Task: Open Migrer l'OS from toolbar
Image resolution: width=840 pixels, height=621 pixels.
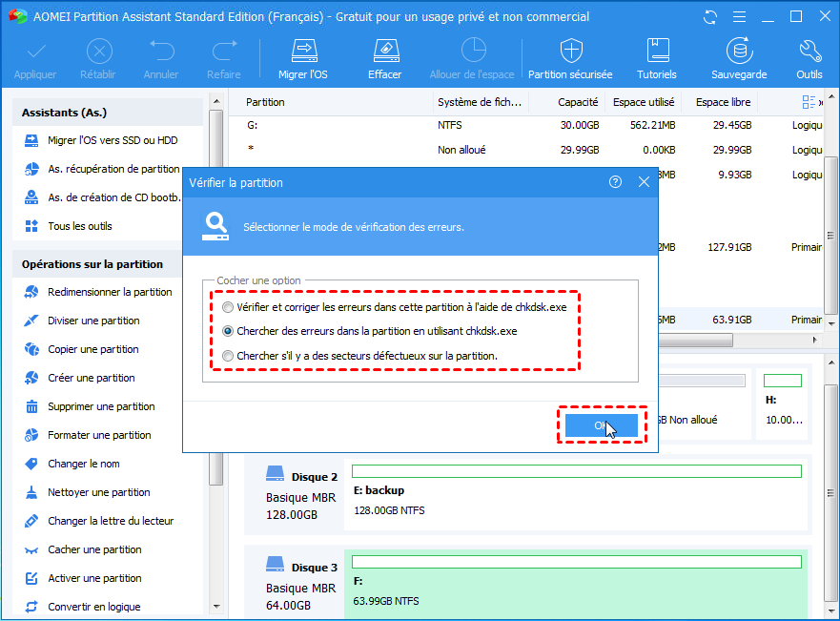Action: tap(303, 59)
